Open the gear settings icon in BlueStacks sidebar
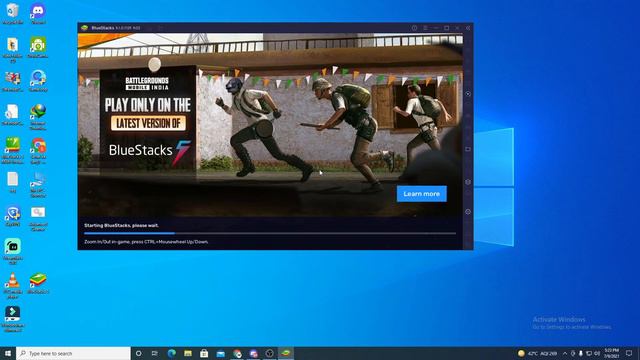The height and width of the screenshot is (360, 640). tap(468, 212)
